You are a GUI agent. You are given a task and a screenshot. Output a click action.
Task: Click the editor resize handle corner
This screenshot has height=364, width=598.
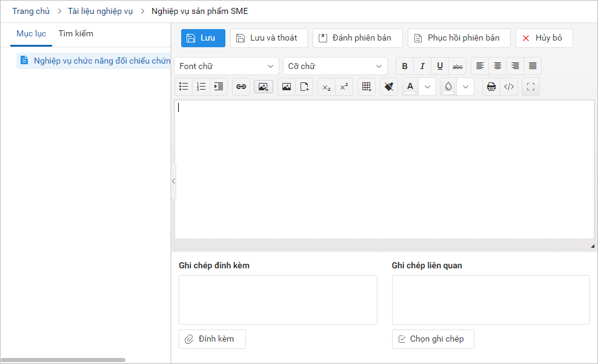click(x=593, y=247)
